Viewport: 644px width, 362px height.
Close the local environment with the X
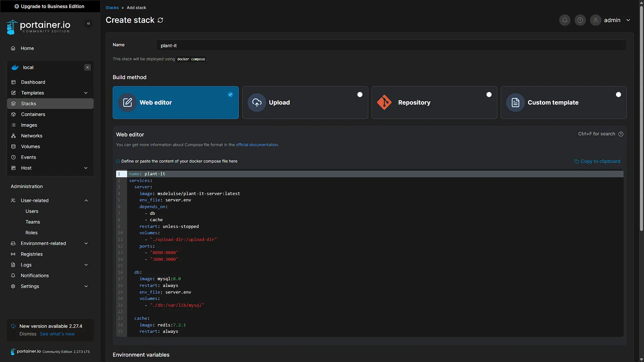88,67
